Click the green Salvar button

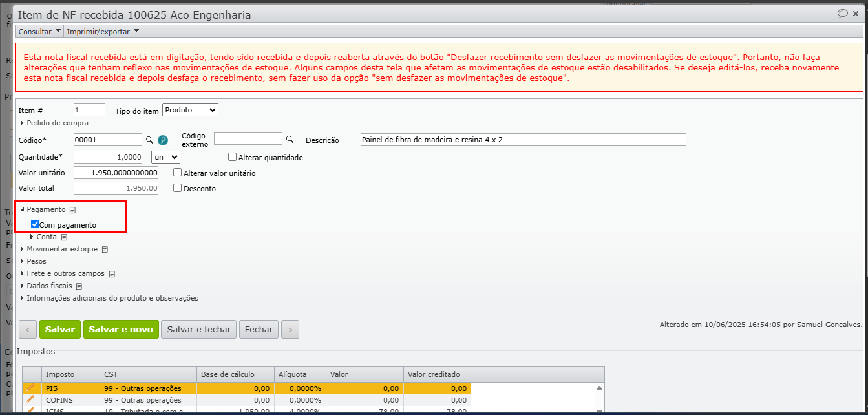click(x=60, y=330)
